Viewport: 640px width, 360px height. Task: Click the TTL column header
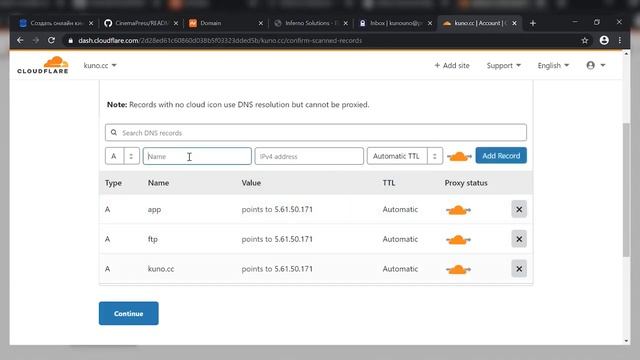tap(389, 183)
